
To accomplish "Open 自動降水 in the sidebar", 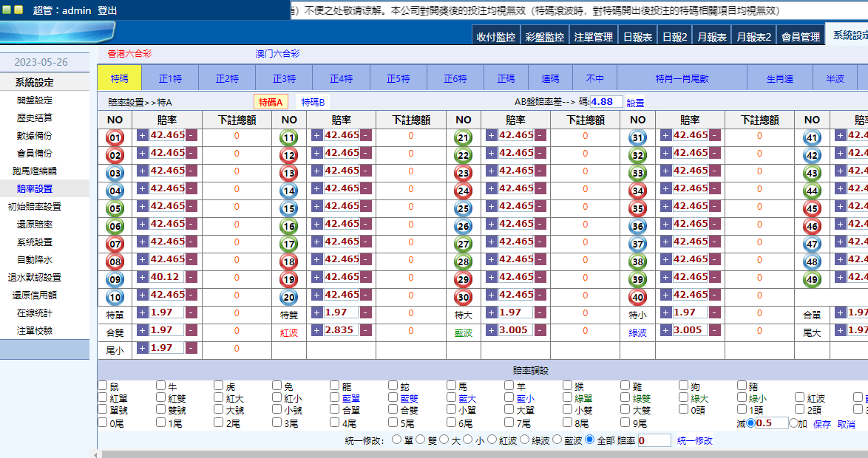I will pos(34,260).
